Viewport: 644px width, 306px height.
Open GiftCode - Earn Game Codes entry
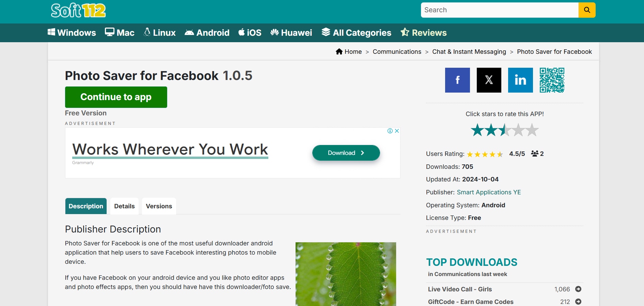pos(471,302)
